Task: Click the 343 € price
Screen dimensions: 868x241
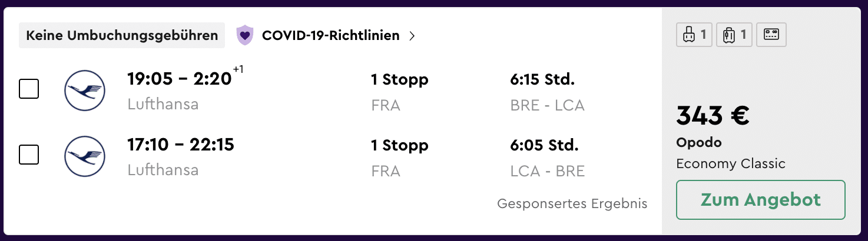Action: pos(713,116)
